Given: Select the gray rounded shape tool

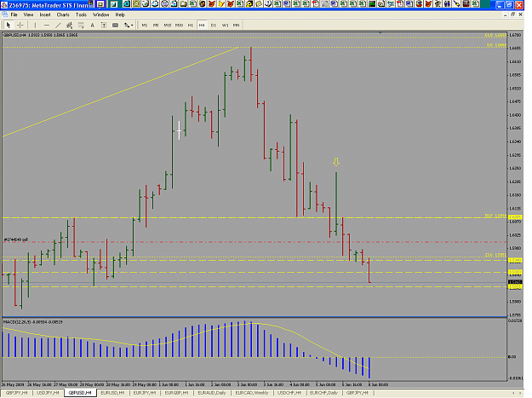Looking at the screenshot, I should [x=116, y=25].
